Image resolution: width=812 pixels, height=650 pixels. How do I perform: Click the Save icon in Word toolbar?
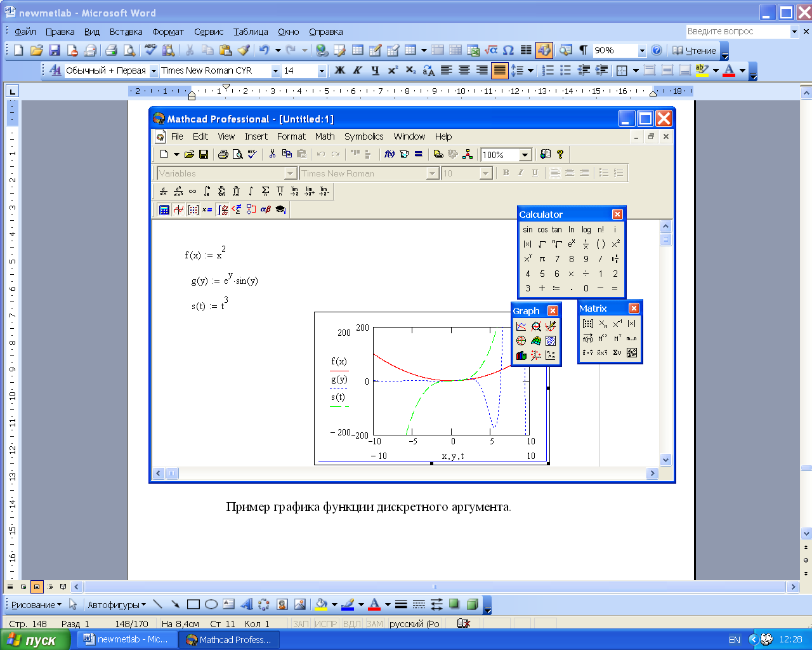55,50
